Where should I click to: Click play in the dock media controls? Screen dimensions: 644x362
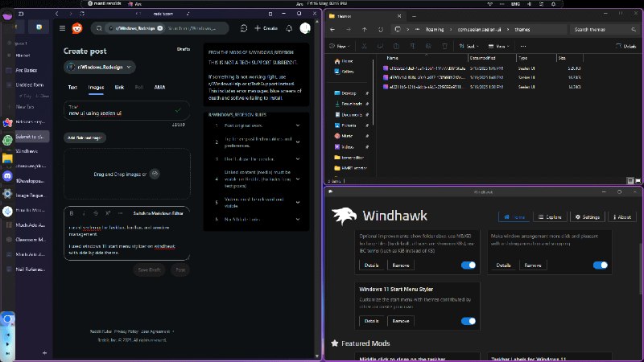coord(7,344)
